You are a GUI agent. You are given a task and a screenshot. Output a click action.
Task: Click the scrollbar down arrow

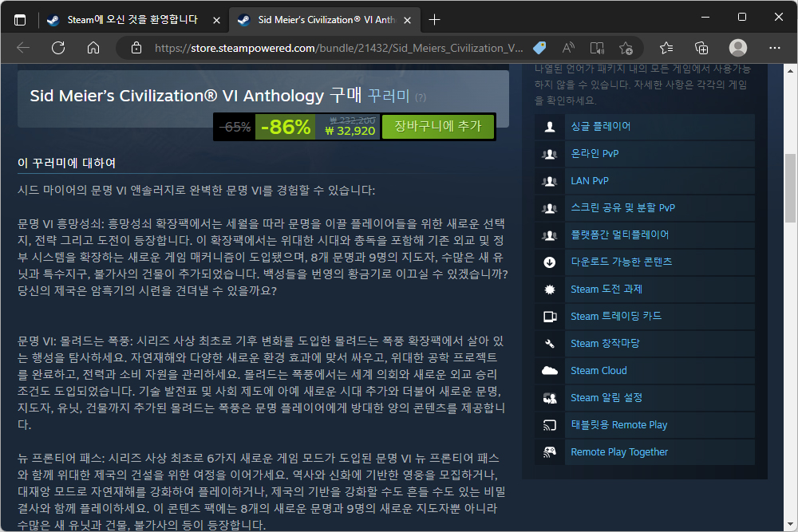790,524
